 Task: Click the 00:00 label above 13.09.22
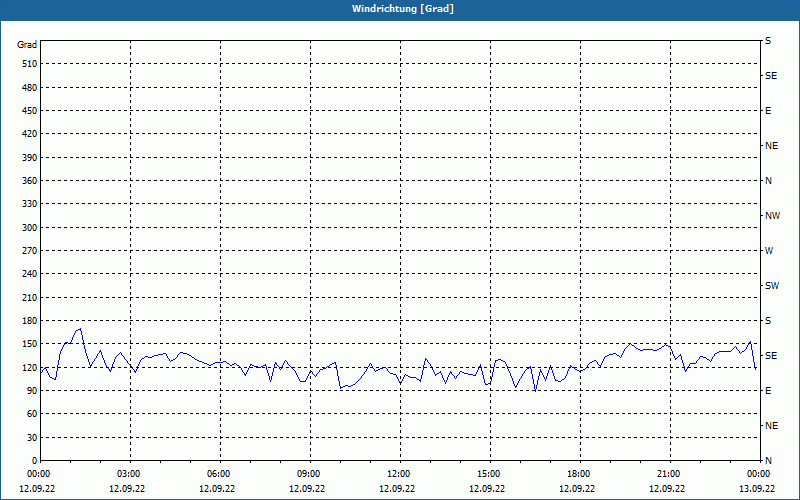pos(759,474)
